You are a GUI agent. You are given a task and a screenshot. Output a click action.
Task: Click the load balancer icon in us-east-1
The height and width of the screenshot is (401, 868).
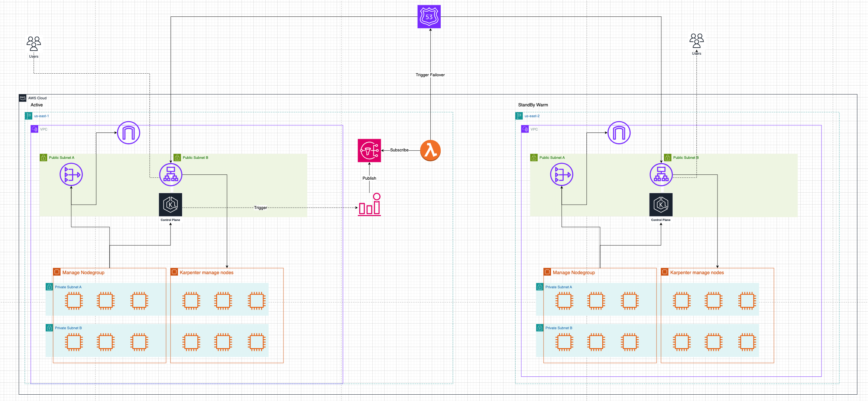171,174
